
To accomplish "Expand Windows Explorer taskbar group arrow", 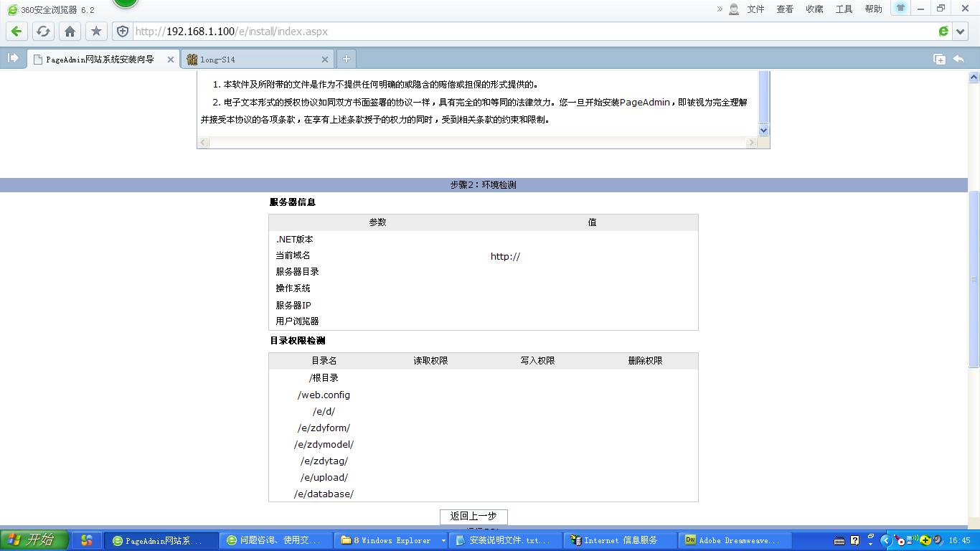I will coord(443,540).
